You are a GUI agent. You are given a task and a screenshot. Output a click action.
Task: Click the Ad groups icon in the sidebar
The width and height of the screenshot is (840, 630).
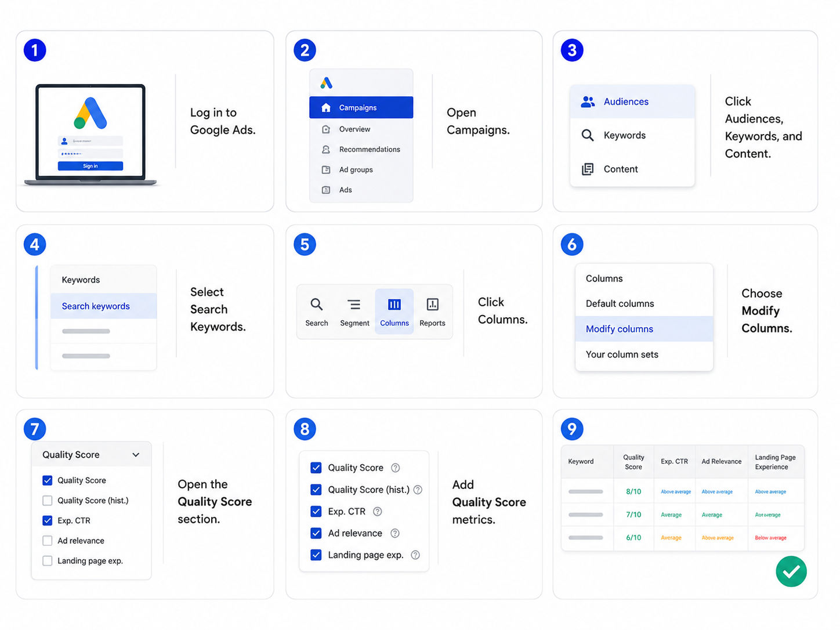coord(326,170)
